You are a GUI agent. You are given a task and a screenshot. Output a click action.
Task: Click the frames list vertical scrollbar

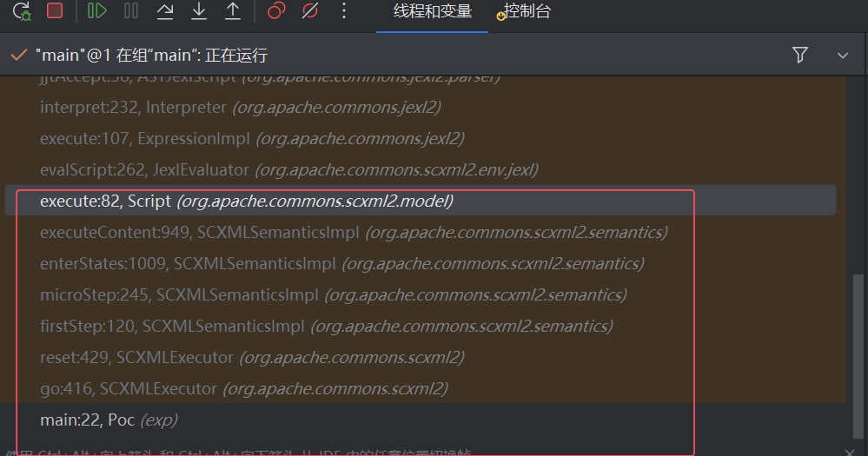(x=858, y=338)
